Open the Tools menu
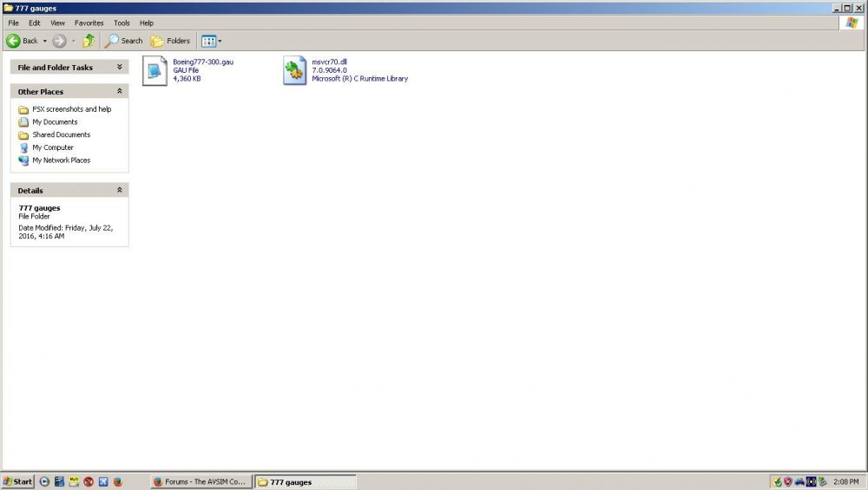Viewport: 868px width, 490px height. pos(122,23)
